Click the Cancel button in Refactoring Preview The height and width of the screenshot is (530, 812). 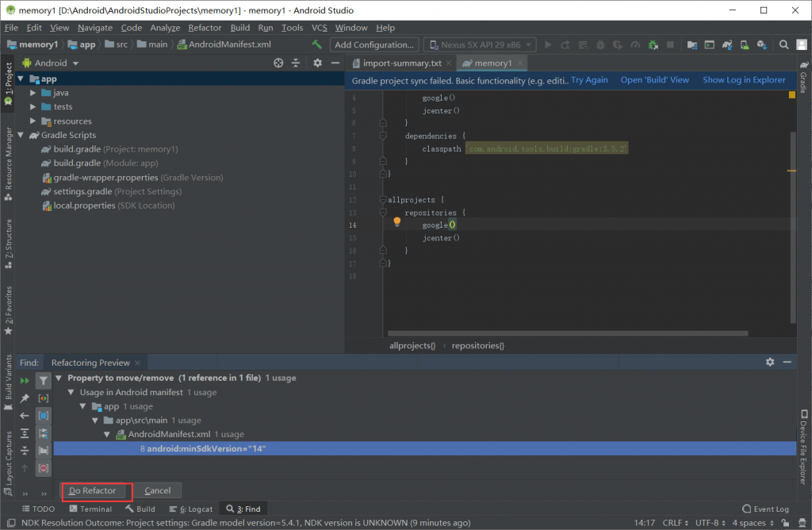click(x=158, y=490)
